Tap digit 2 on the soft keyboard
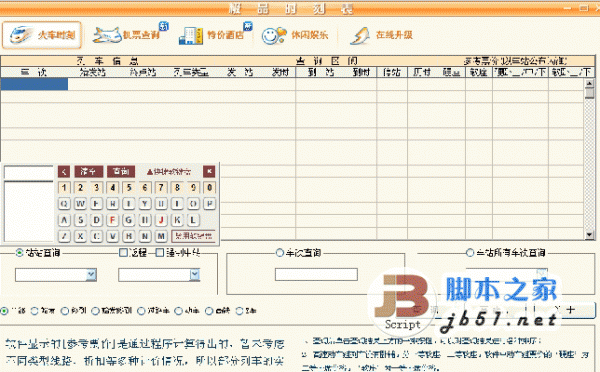600x372 pixels. 80,188
